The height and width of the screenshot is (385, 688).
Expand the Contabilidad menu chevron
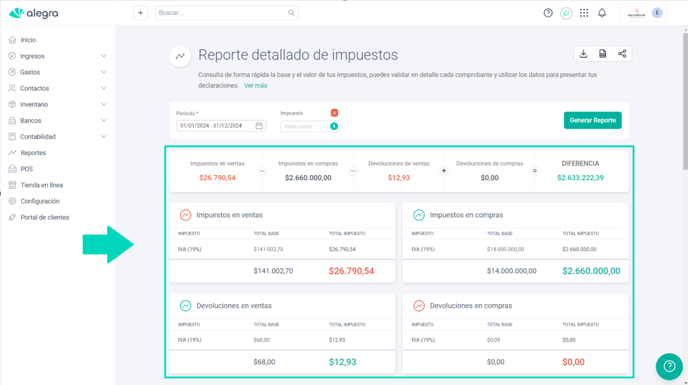(x=104, y=137)
